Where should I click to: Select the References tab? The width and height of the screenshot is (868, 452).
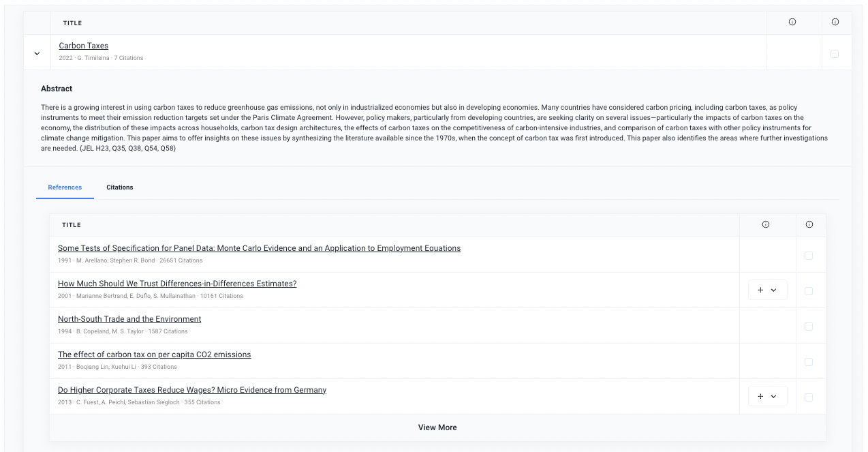point(65,187)
